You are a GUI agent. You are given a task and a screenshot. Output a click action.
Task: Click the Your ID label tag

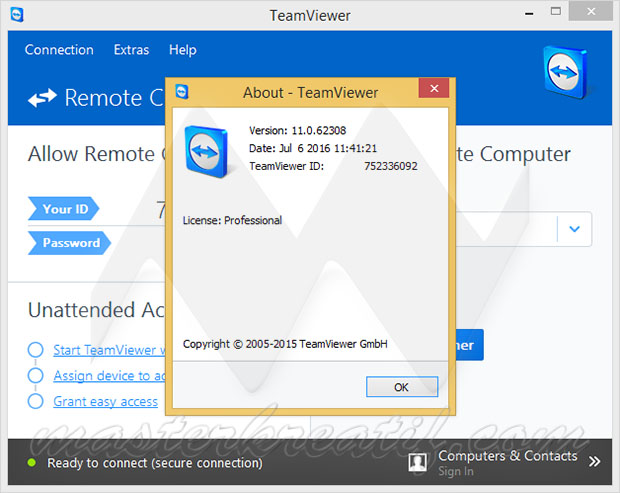[63, 208]
